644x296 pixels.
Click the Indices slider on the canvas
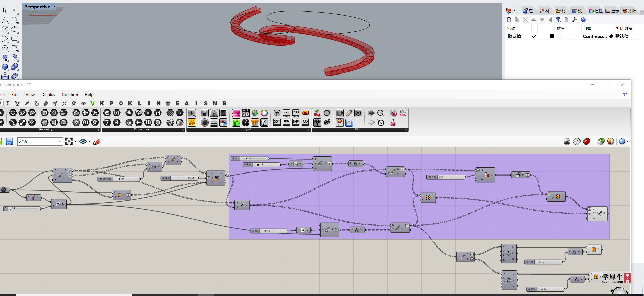coord(446,177)
